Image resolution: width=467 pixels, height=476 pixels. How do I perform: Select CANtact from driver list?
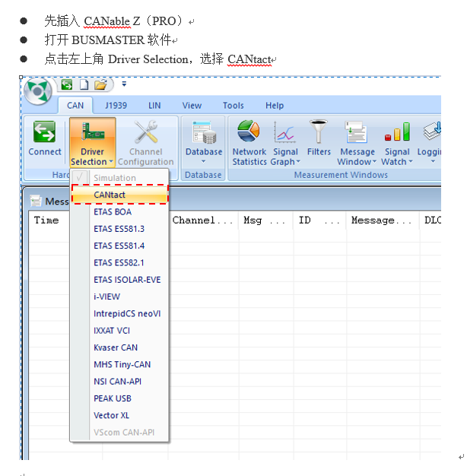click(x=119, y=195)
